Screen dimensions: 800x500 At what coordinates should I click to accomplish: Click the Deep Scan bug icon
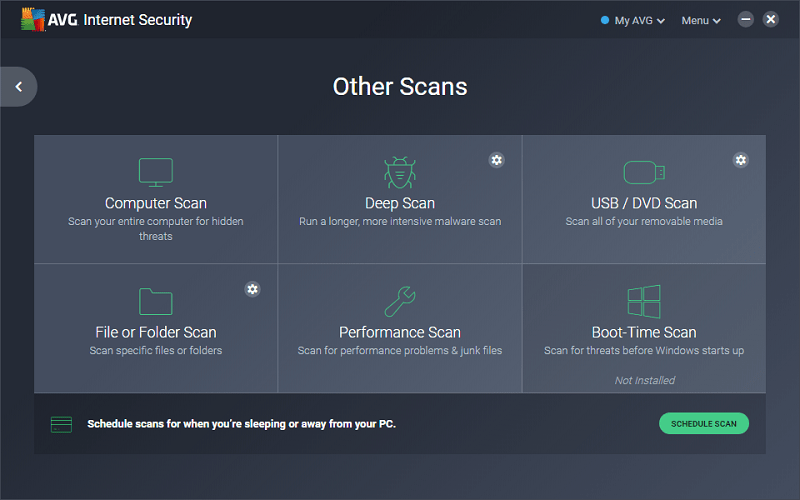tap(399, 172)
